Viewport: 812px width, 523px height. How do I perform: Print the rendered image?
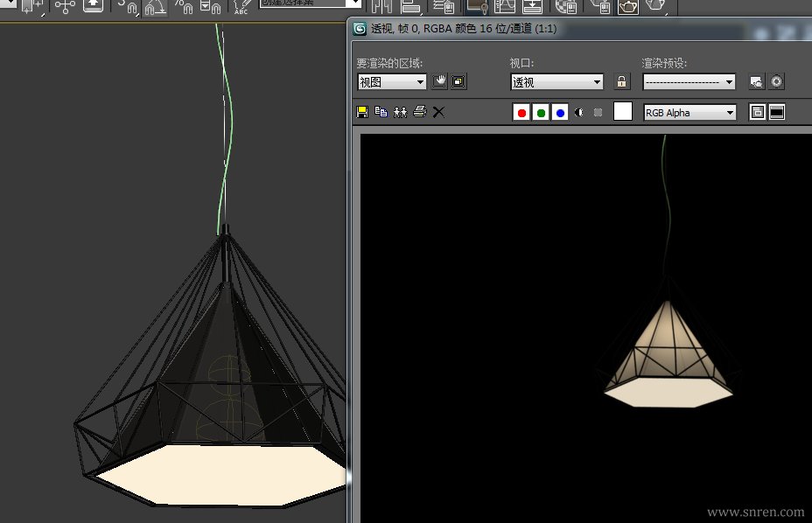[x=419, y=112]
